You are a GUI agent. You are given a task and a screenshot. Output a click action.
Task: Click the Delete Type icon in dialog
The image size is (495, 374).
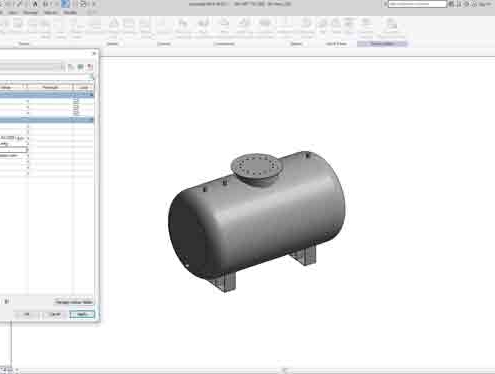tap(90, 67)
